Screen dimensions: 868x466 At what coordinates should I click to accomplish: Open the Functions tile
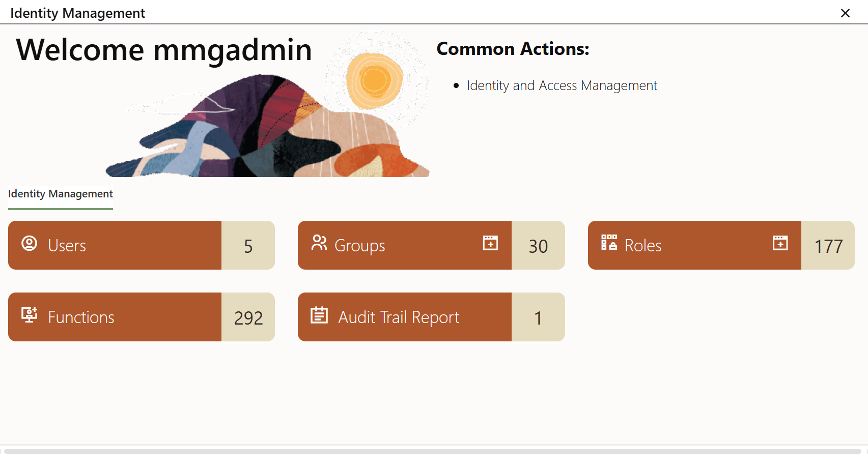pyautogui.click(x=115, y=317)
